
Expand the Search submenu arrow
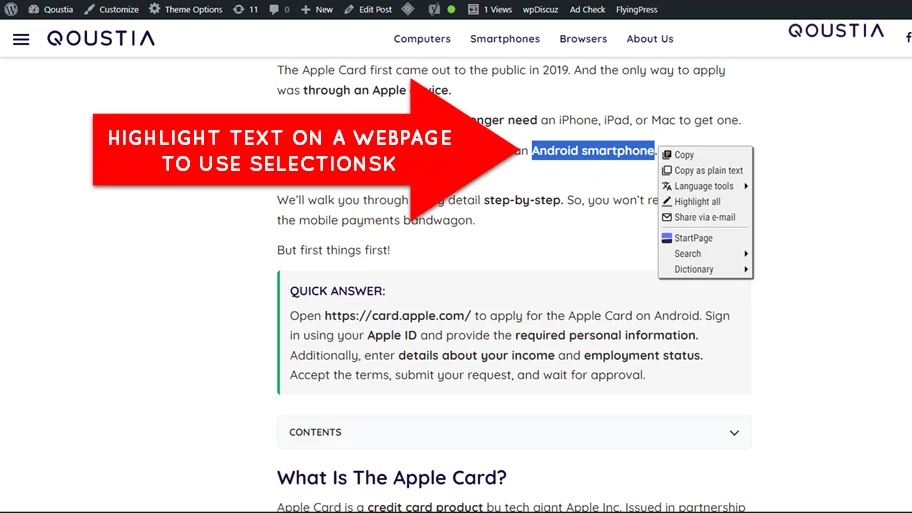click(746, 254)
